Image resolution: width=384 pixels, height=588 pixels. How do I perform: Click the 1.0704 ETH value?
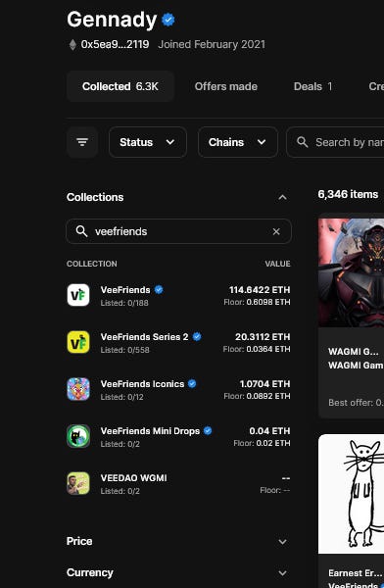pos(264,384)
